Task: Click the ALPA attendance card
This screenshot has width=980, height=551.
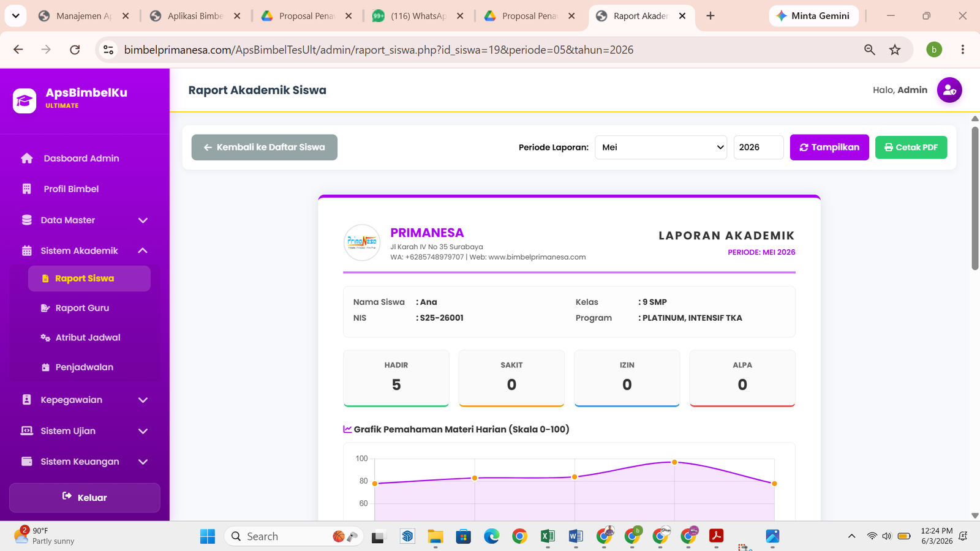Action: click(742, 378)
